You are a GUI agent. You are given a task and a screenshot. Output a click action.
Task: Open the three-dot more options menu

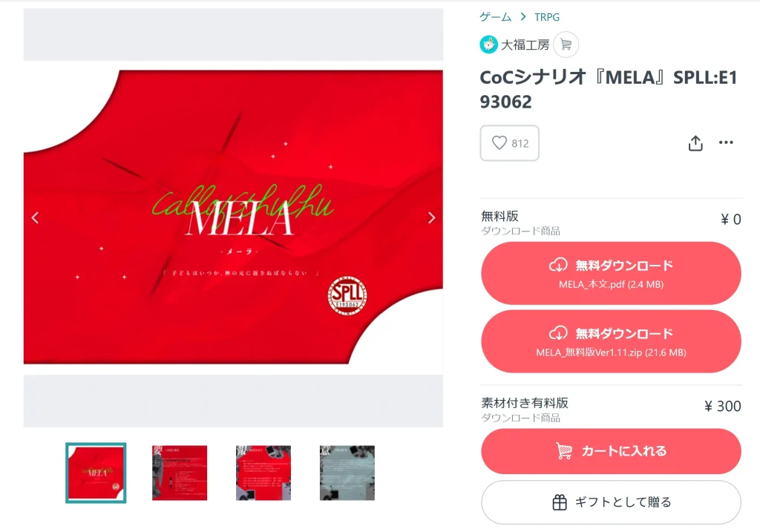tap(726, 142)
